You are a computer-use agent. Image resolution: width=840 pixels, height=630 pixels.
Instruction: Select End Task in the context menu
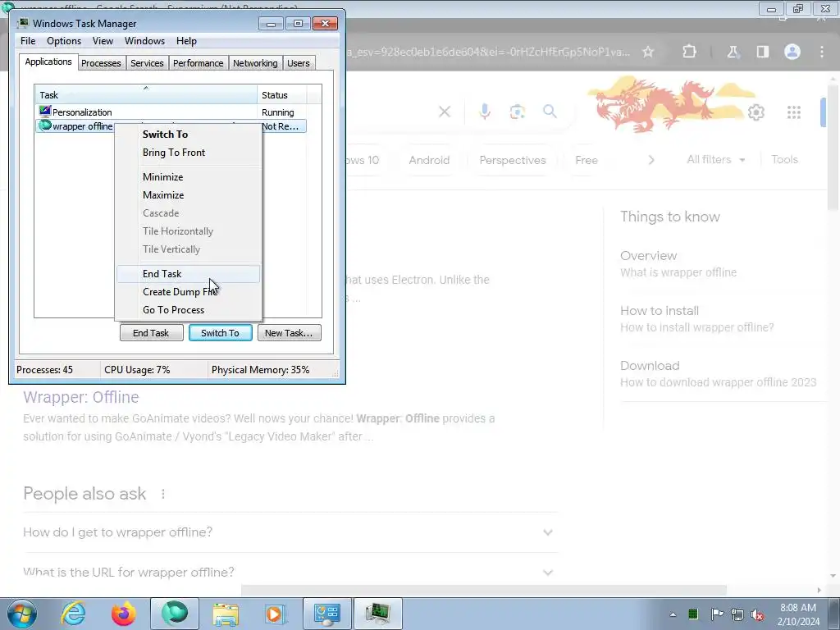188,274
